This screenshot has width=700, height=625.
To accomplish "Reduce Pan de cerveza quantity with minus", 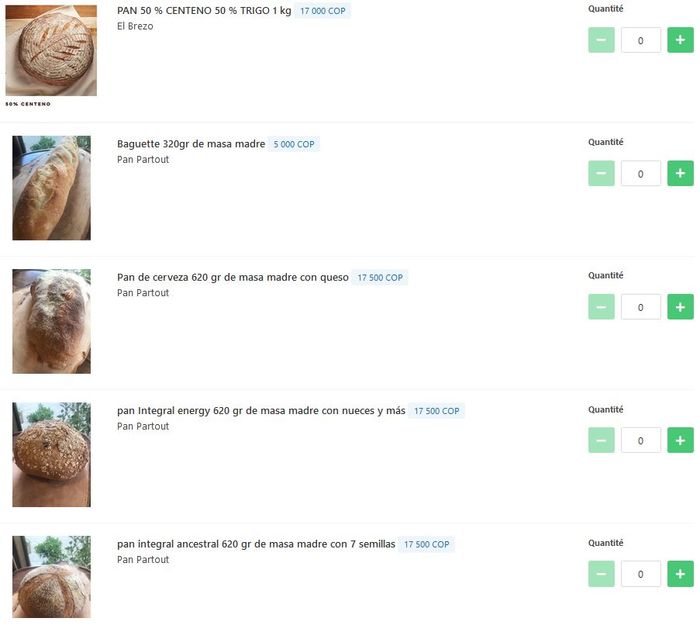I will click(601, 307).
